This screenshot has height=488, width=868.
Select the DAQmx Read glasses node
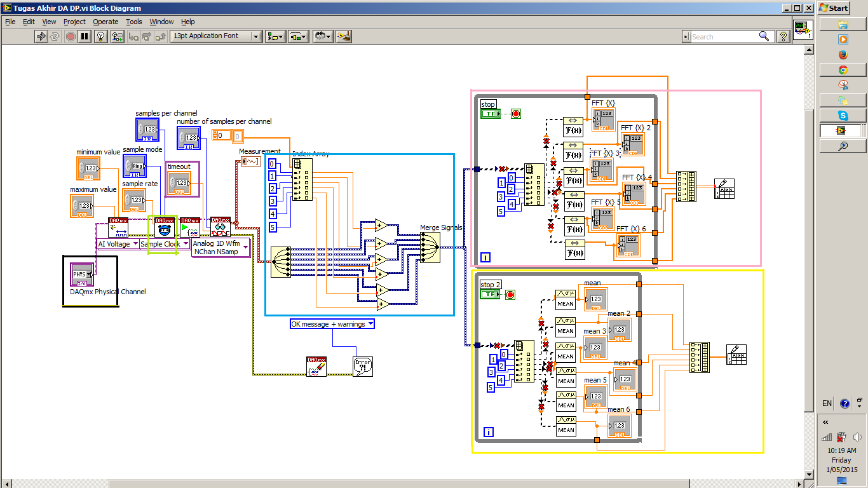(220, 227)
